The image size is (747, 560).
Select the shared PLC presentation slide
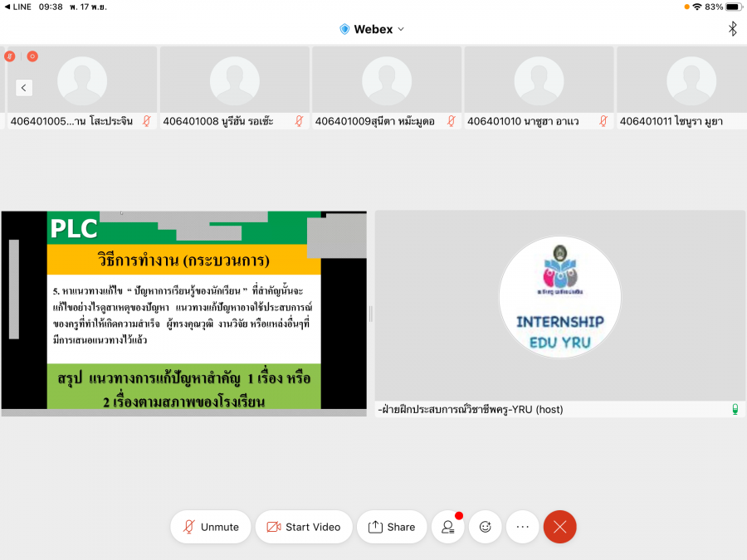(x=183, y=311)
